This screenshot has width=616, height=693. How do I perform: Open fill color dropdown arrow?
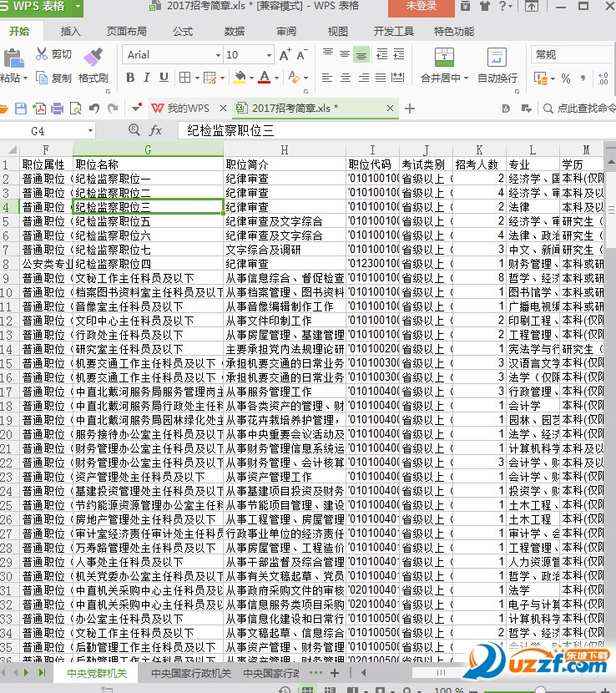(251, 78)
